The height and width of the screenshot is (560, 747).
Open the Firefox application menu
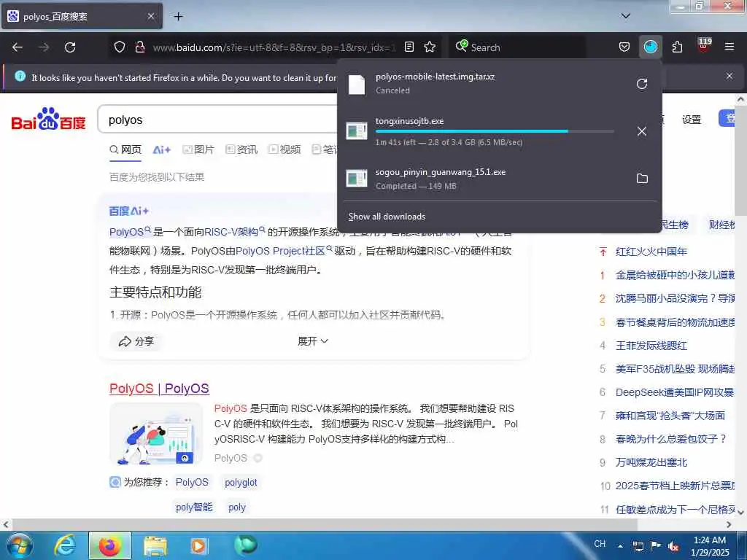[729, 47]
